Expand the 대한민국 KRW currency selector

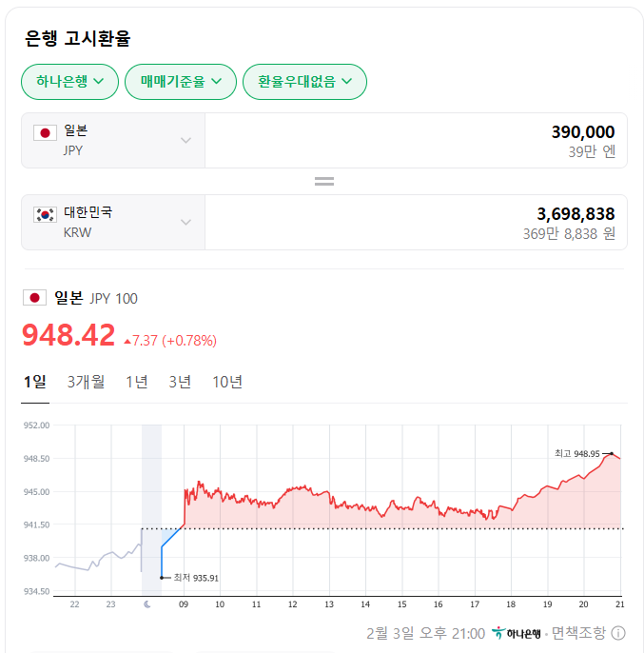tap(113, 223)
